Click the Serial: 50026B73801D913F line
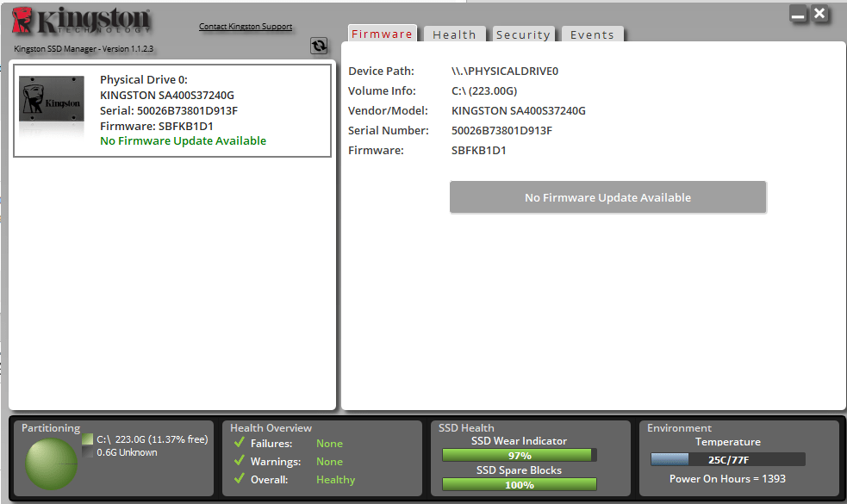 pyautogui.click(x=169, y=111)
